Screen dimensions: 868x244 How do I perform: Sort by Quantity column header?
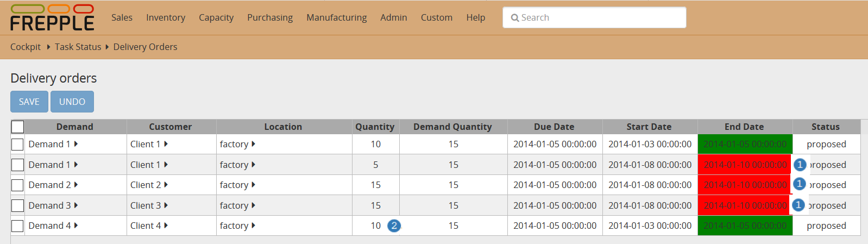coord(375,127)
